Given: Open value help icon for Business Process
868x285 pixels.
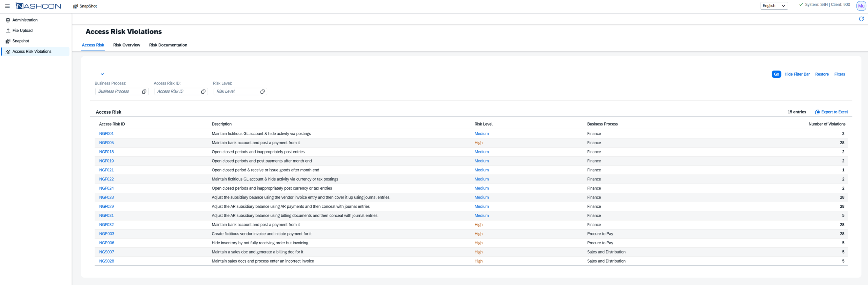Looking at the screenshot, I should (x=144, y=92).
